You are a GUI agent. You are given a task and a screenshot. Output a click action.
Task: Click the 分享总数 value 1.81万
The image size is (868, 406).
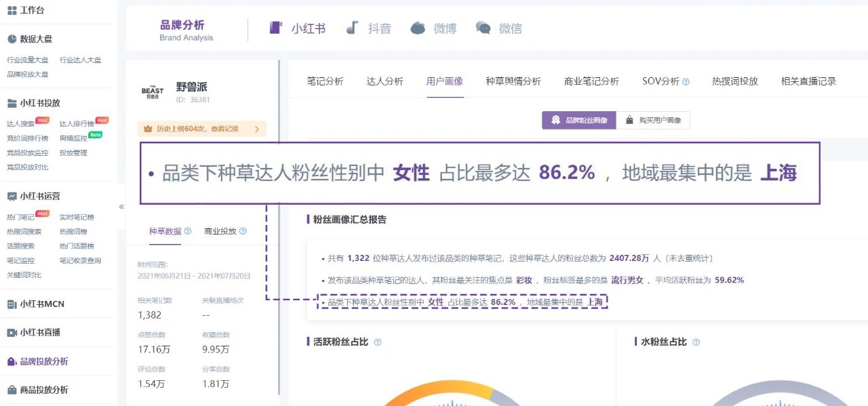pyautogui.click(x=216, y=384)
